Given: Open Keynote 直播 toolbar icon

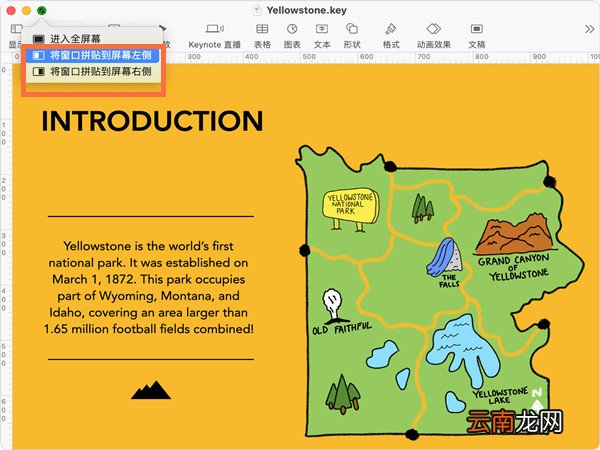Looking at the screenshot, I should (x=214, y=36).
